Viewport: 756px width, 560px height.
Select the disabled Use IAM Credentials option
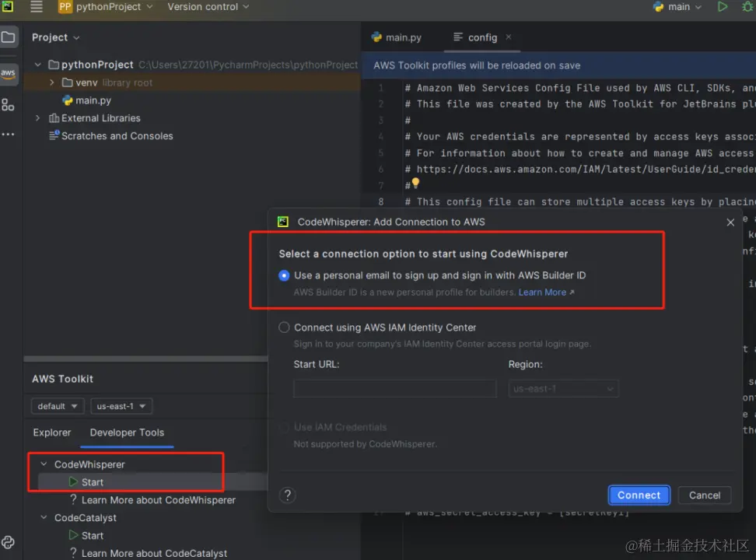(x=284, y=427)
